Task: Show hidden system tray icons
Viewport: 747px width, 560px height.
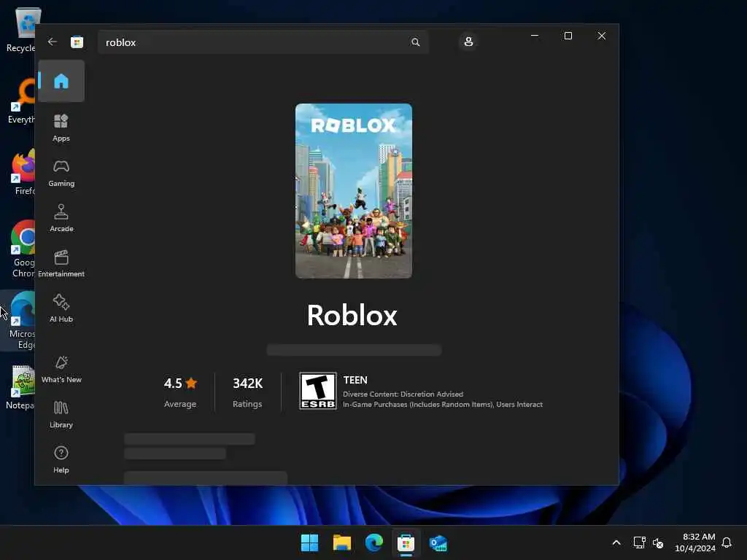Action: pos(616,542)
